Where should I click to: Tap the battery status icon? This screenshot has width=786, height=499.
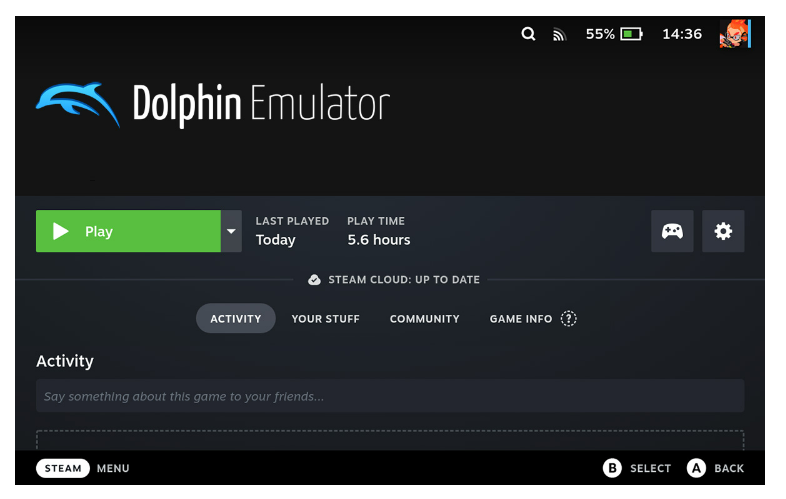(x=631, y=34)
